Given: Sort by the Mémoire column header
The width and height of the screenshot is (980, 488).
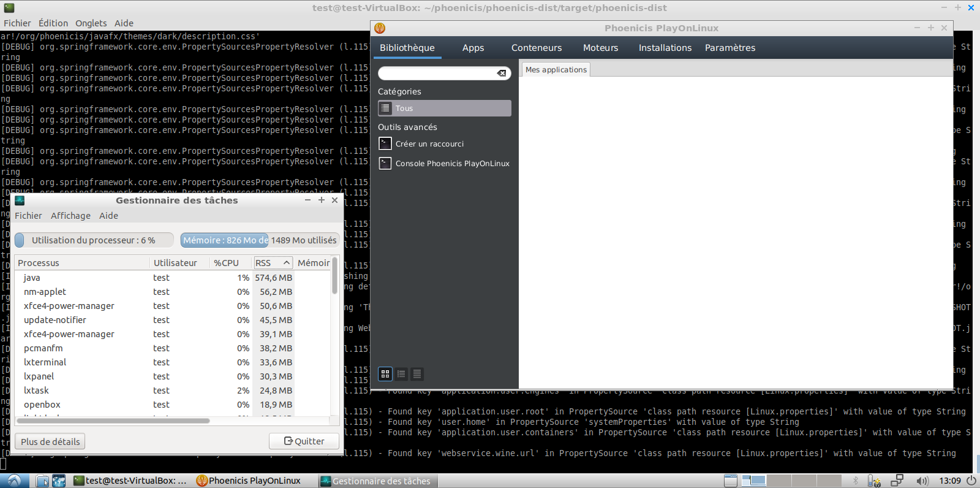Looking at the screenshot, I should tap(313, 263).
